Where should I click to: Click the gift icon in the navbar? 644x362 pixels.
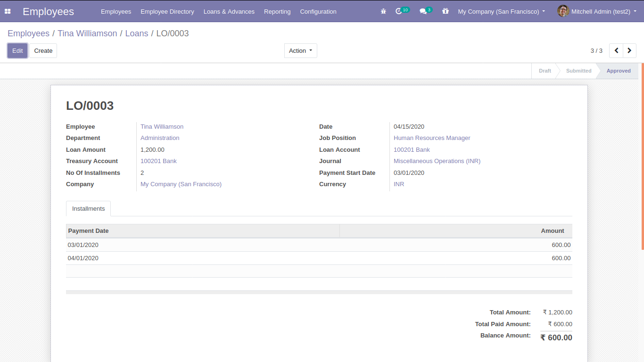[x=446, y=11]
